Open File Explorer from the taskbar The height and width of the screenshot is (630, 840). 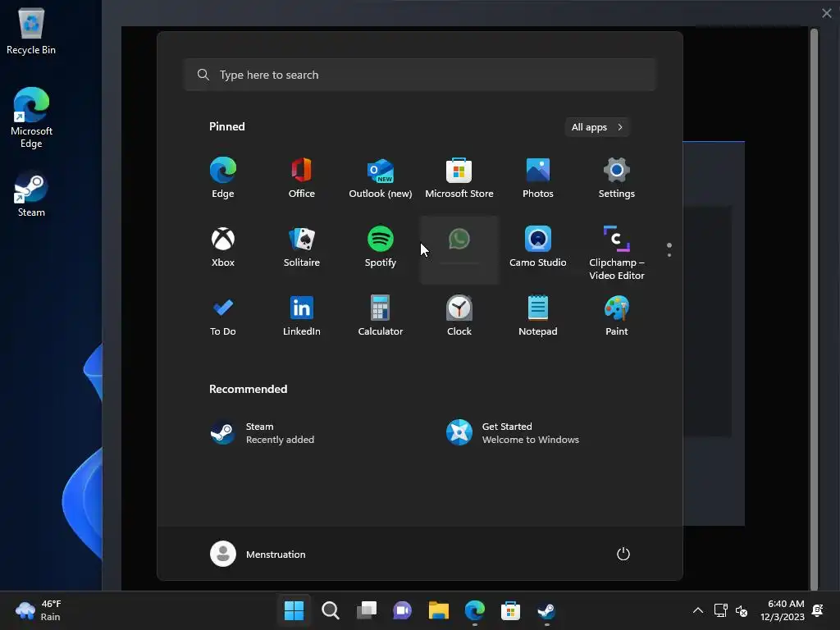438,610
